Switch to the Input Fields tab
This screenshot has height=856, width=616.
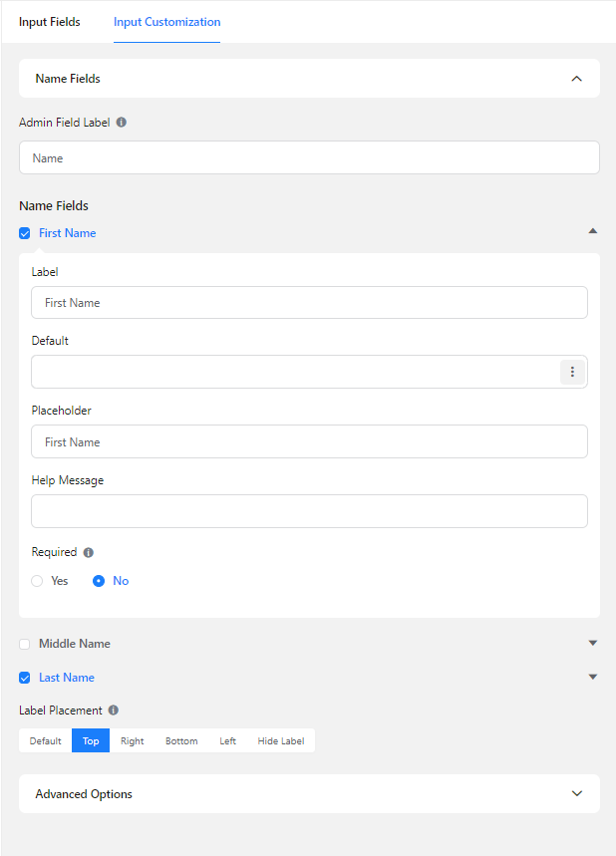pos(50,22)
